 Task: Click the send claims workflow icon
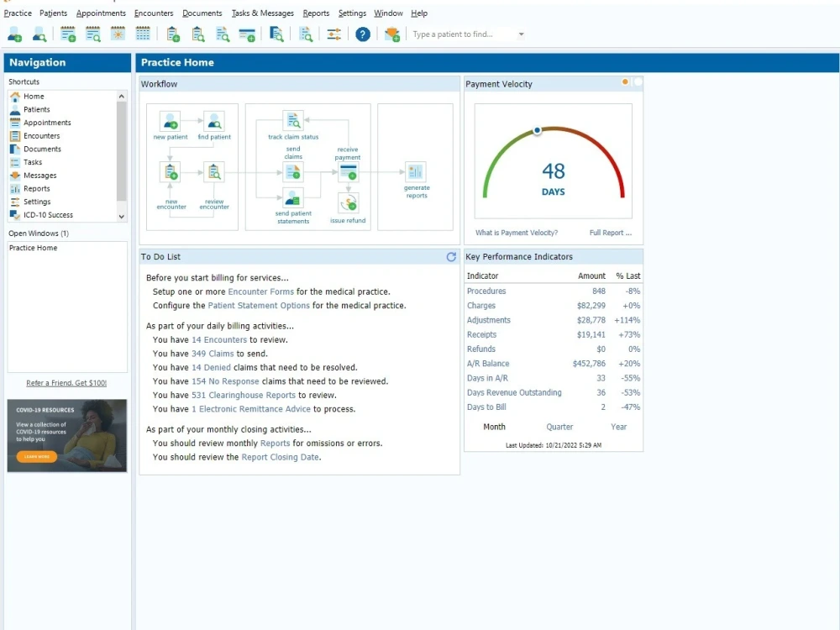click(x=293, y=172)
